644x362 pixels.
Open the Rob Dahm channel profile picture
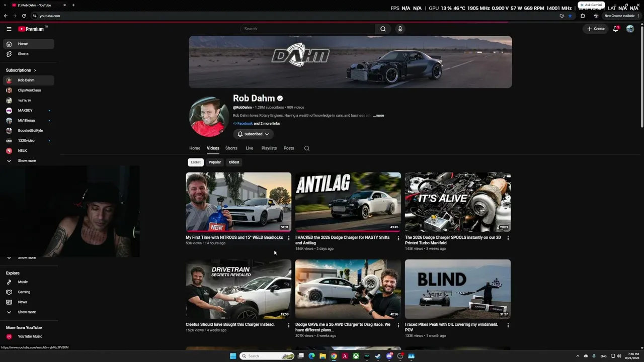click(x=209, y=117)
